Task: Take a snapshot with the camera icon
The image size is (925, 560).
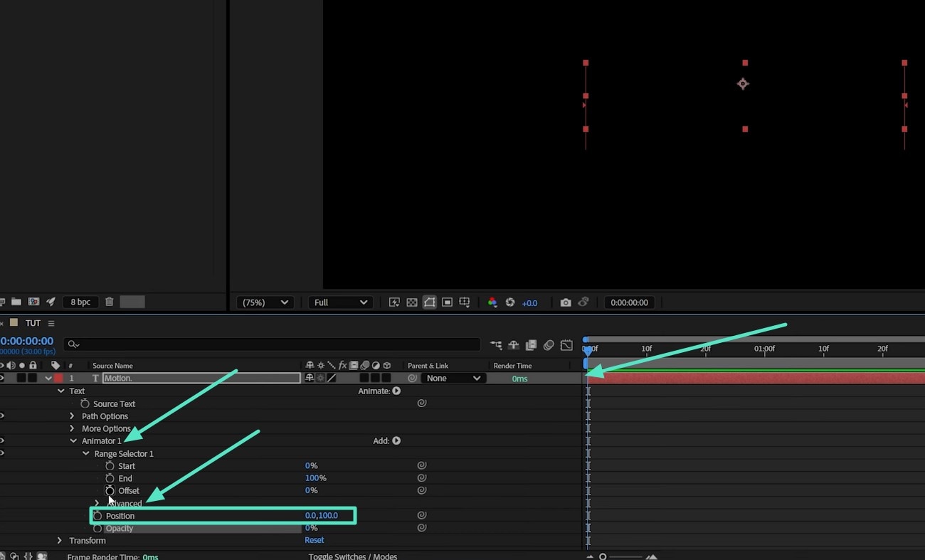Action: click(x=565, y=302)
